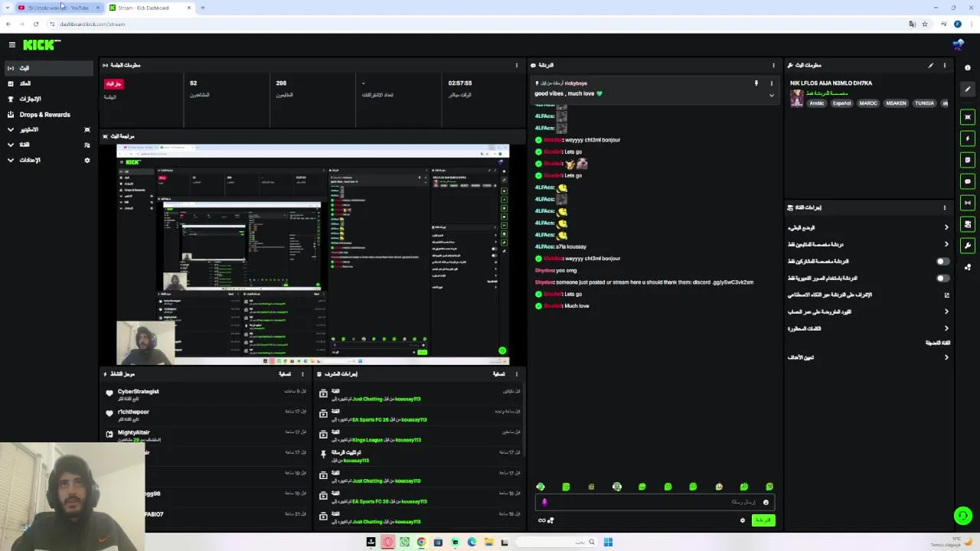This screenshot has width=980, height=551.
Task: Click the MSAKEN tag chip
Action: coord(897,103)
